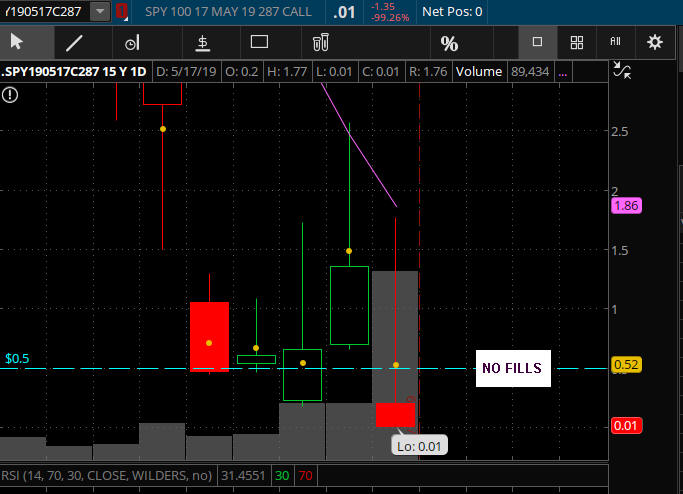The height and width of the screenshot is (494, 683).
Task: Open the dollar price level tool
Action: point(203,43)
